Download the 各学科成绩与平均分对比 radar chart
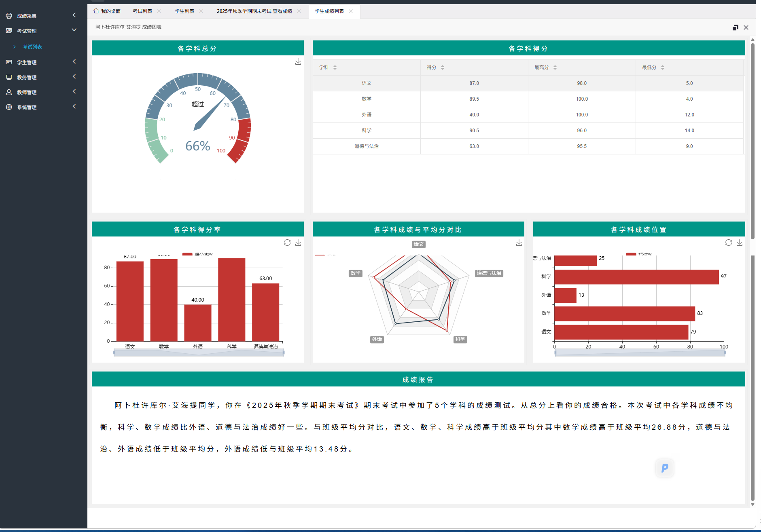Screen dimensions: 761x532 pos(519,243)
